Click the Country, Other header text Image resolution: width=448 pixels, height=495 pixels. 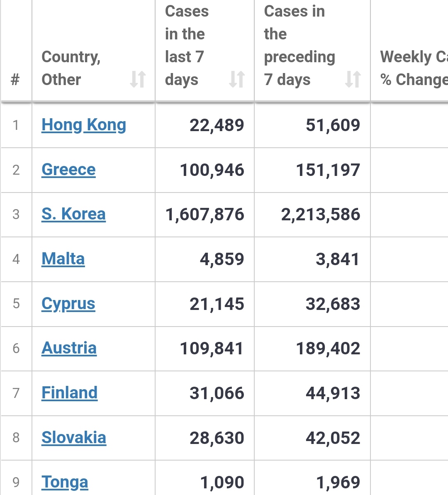click(x=71, y=68)
